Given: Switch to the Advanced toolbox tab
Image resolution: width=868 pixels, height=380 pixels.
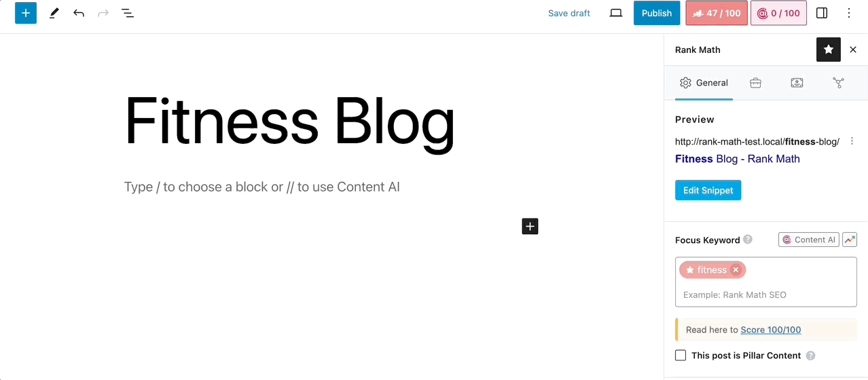Looking at the screenshot, I should pyautogui.click(x=755, y=83).
